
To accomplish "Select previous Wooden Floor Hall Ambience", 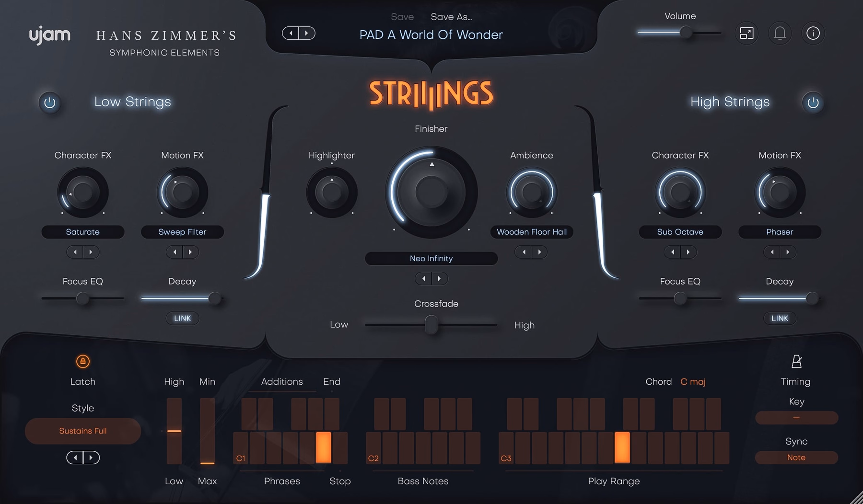I will 524,252.
